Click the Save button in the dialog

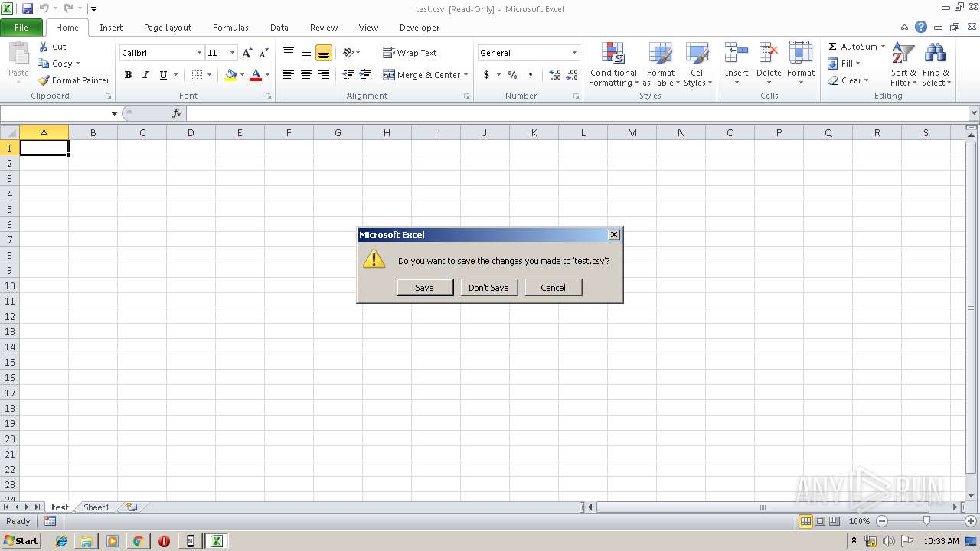(x=425, y=288)
